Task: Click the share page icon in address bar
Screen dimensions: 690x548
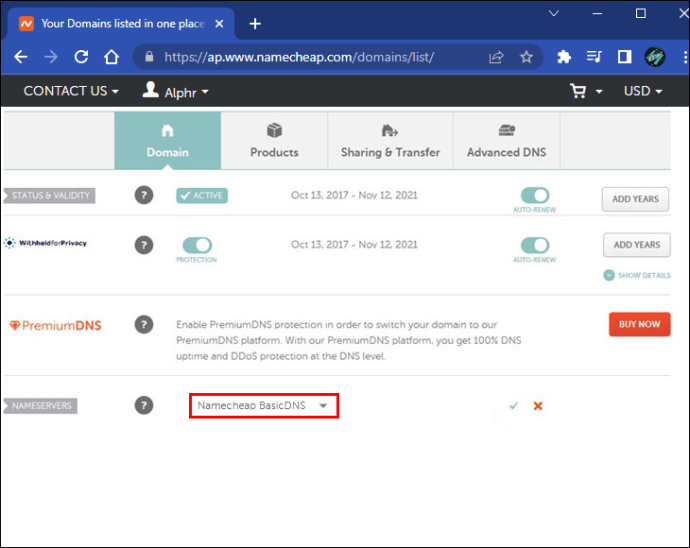Action: (x=496, y=57)
